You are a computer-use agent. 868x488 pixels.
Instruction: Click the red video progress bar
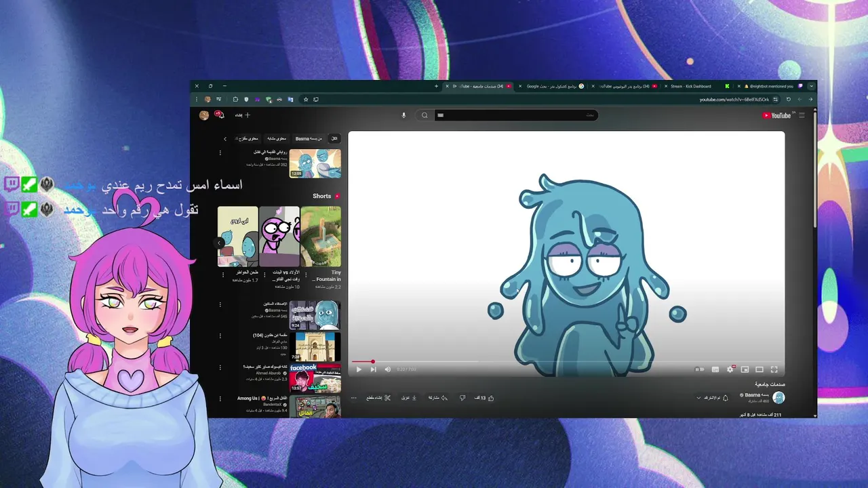[361, 361]
